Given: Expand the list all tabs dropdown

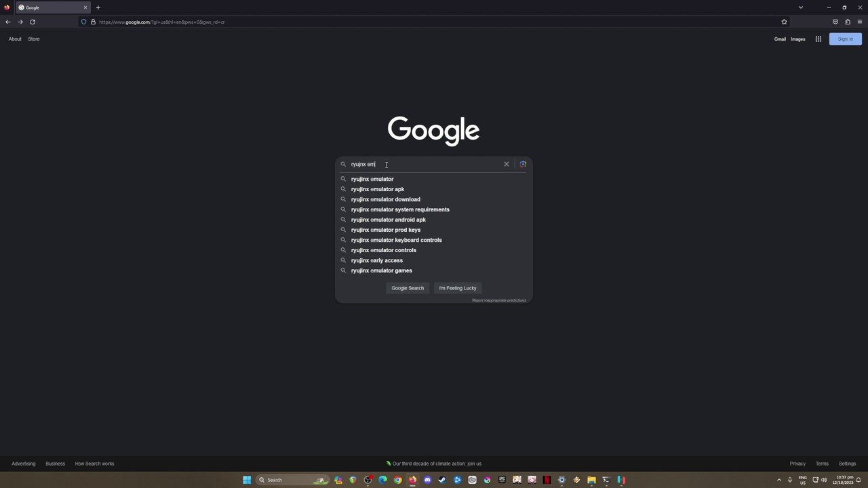Looking at the screenshot, I should point(801,7).
